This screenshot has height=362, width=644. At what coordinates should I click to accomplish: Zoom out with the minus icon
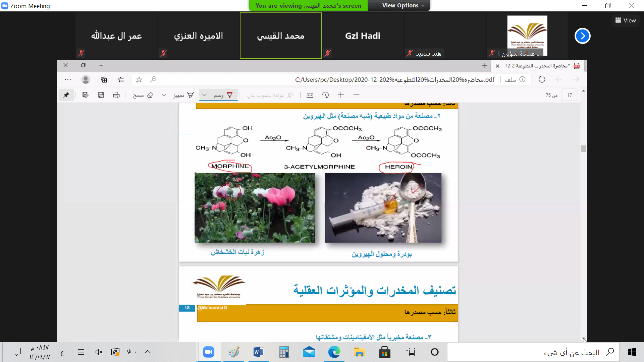(356, 95)
